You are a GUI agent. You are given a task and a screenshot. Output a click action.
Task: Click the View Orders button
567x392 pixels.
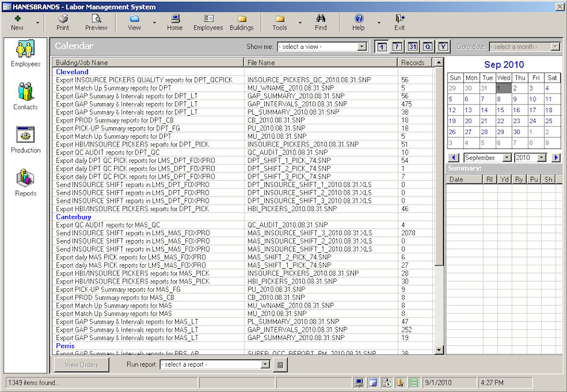pyautogui.click(x=81, y=365)
